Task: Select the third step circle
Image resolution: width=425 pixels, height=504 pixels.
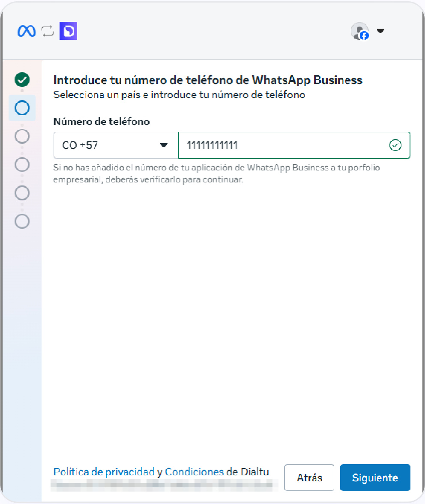Action: 22,136
